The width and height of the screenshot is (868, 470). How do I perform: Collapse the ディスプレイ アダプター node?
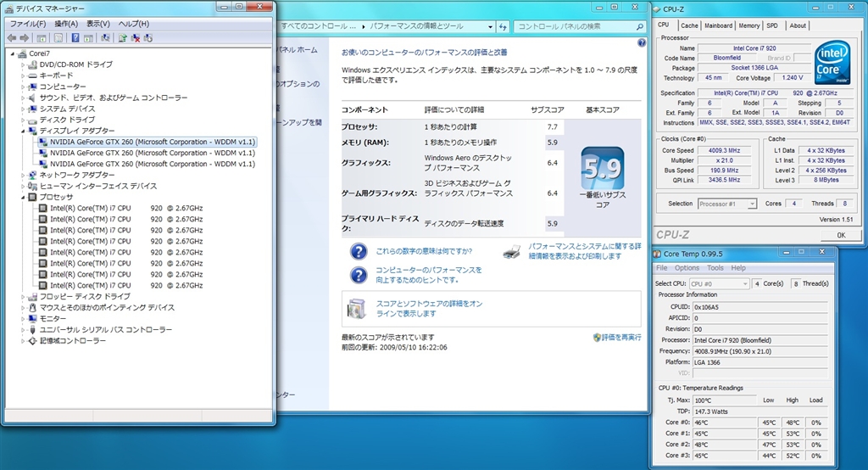tap(23, 131)
